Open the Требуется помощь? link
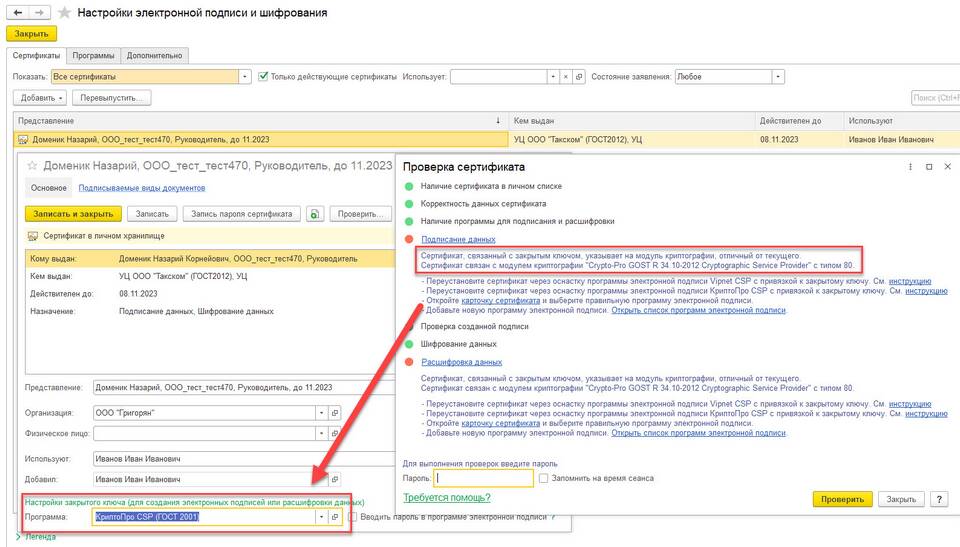Screen dimensions: 960x547 pos(446,497)
